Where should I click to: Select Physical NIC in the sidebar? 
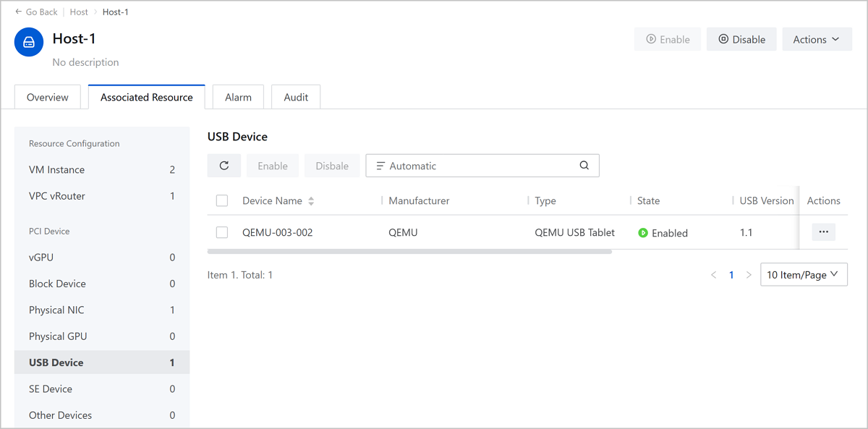click(x=56, y=310)
